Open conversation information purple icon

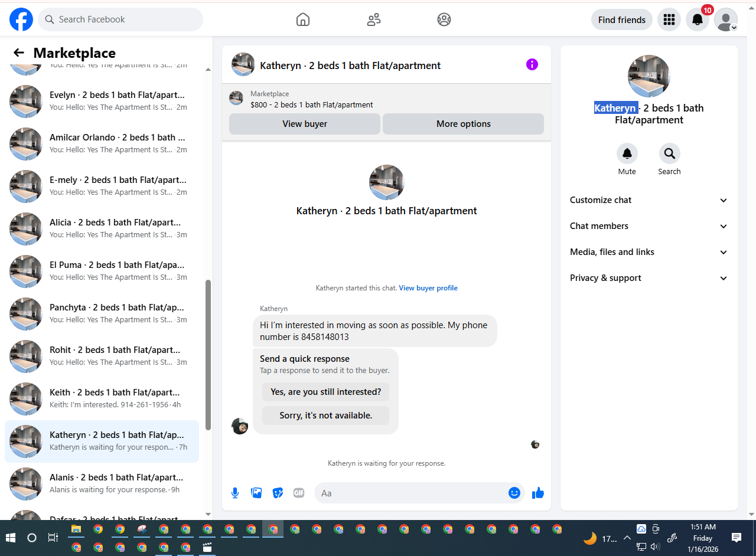pos(532,64)
